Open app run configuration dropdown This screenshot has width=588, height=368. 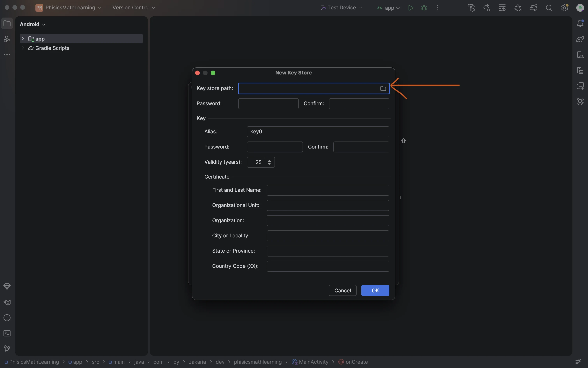(388, 8)
